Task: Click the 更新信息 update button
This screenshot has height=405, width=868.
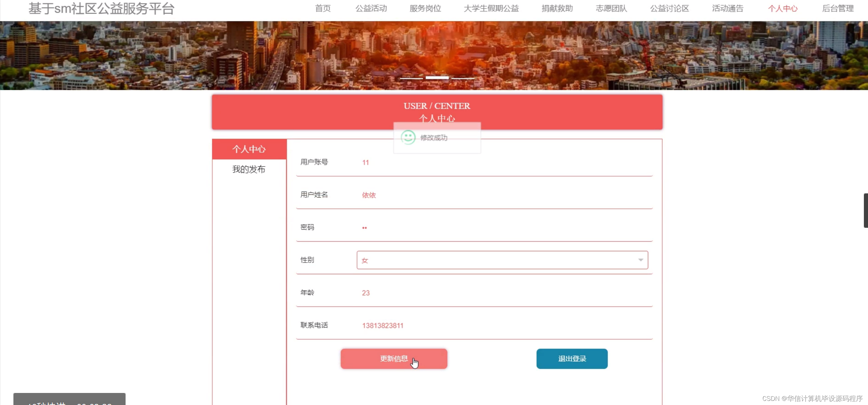Action: [x=394, y=359]
